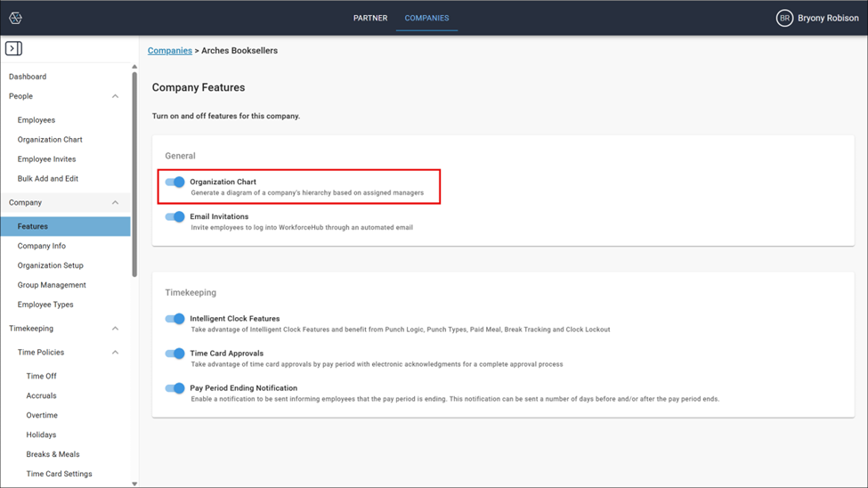Click the BR user avatar icon
The height and width of the screenshot is (488, 868).
pos(783,18)
